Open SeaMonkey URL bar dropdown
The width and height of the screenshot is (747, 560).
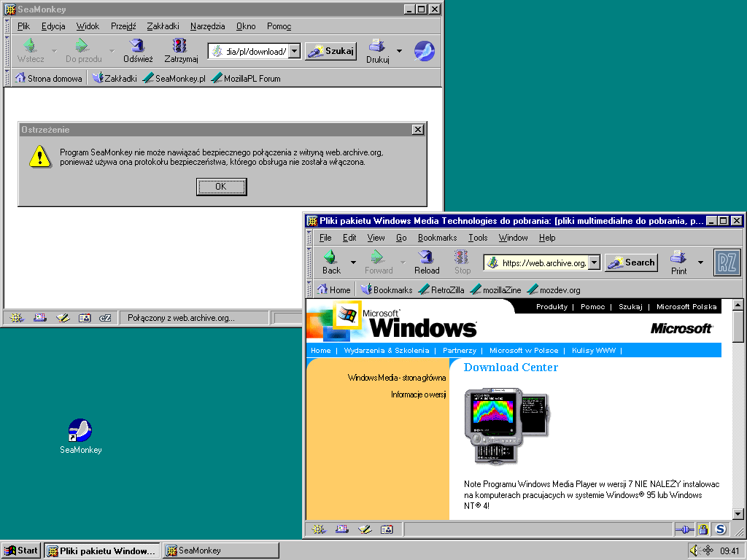pos(295,51)
